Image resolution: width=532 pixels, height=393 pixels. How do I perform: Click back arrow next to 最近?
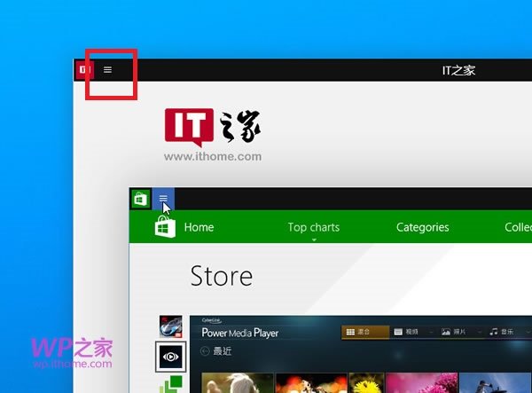click(205, 351)
